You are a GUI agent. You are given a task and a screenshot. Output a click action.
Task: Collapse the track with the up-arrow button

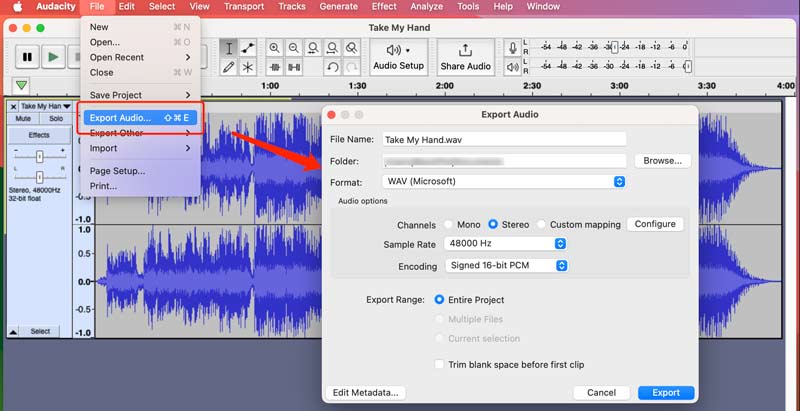point(13,331)
